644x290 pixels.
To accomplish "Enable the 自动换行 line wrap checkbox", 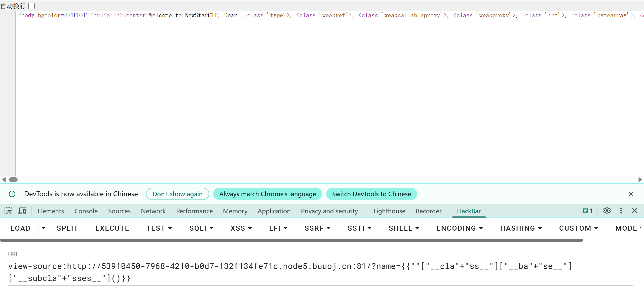I will coord(32,6).
